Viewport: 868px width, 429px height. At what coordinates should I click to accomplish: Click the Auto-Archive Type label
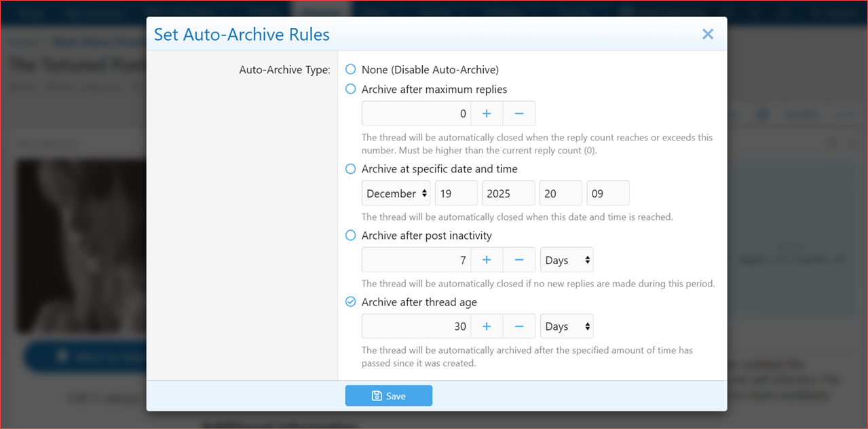pyautogui.click(x=284, y=69)
